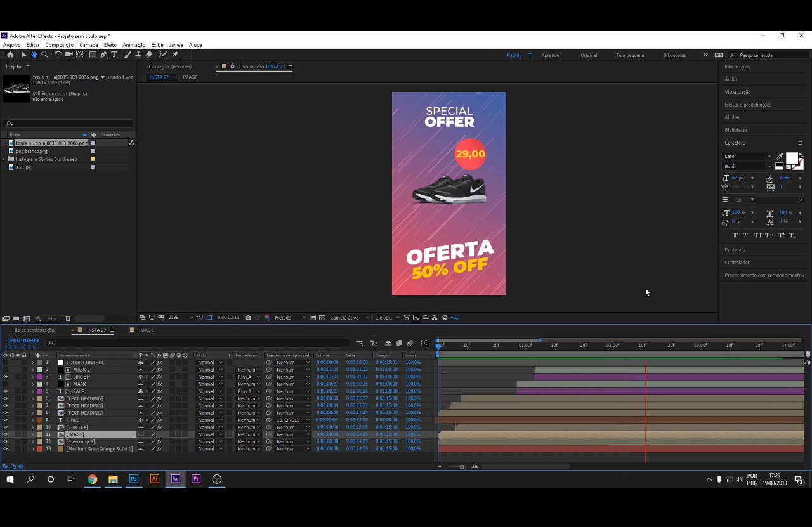The image size is (812, 527).
Task: Switch to the Tela pequena workspace
Action: tap(629, 55)
